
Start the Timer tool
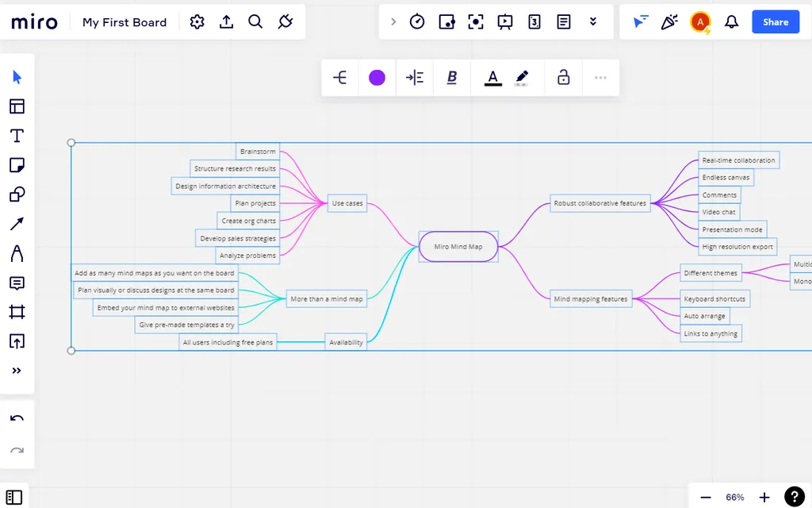(417, 21)
